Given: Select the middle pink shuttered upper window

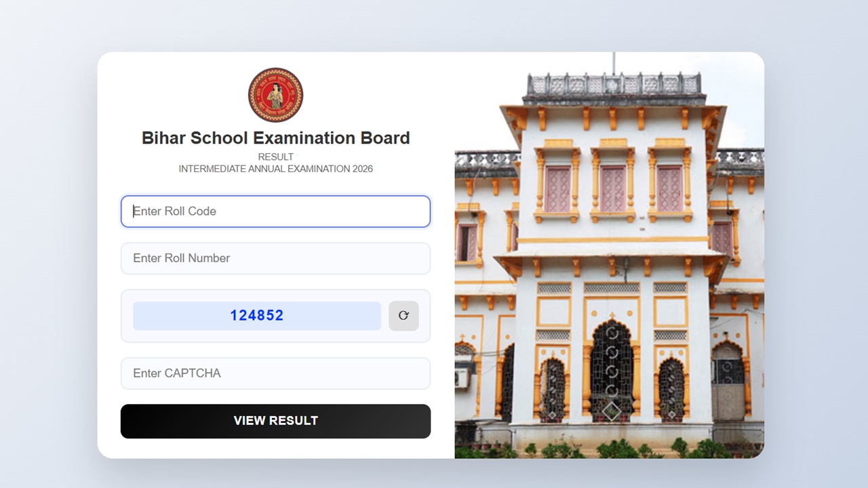Looking at the screenshot, I should [x=612, y=188].
